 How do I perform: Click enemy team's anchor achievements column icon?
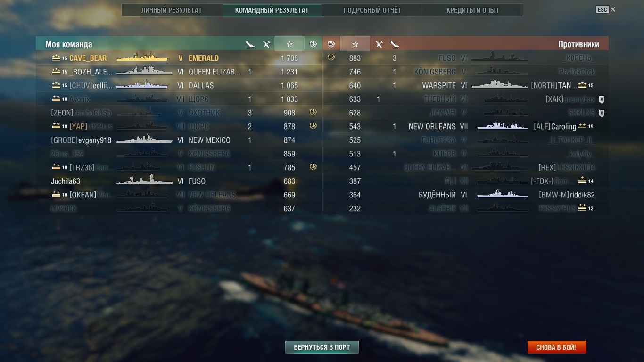click(331, 44)
